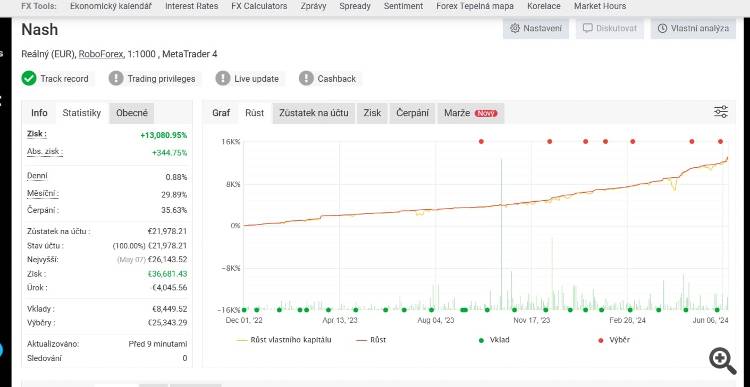750x387 pixels.
Task: Open Sentiment menu item
Action: [x=403, y=6]
